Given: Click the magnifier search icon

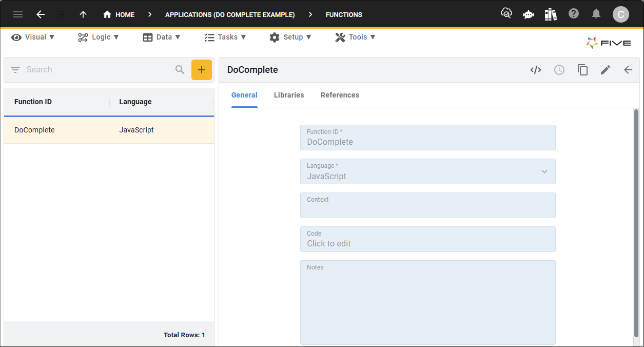Looking at the screenshot, I should point(180,70).
